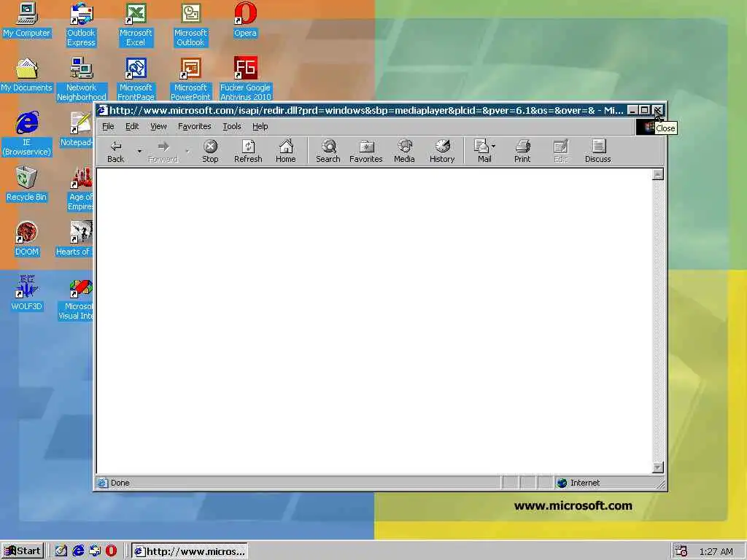Close the Internet Explorer window

[x=657, y=111]
